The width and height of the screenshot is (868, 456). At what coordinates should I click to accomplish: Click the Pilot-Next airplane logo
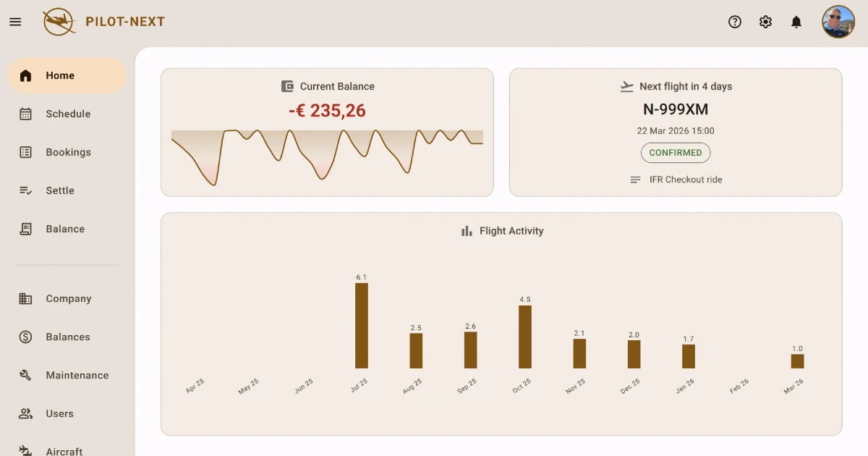59,22
